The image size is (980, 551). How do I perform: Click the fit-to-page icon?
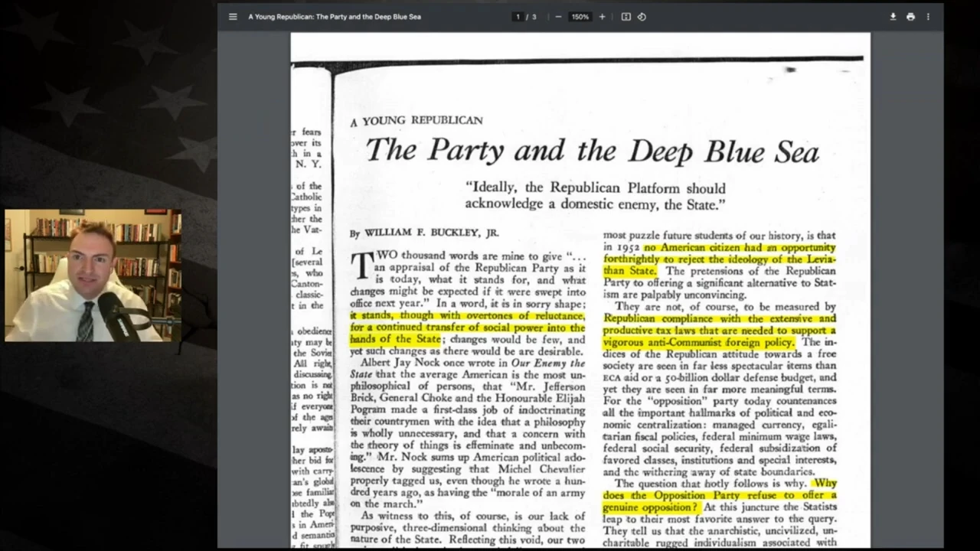pyautogui.click(x=626, y=17)
